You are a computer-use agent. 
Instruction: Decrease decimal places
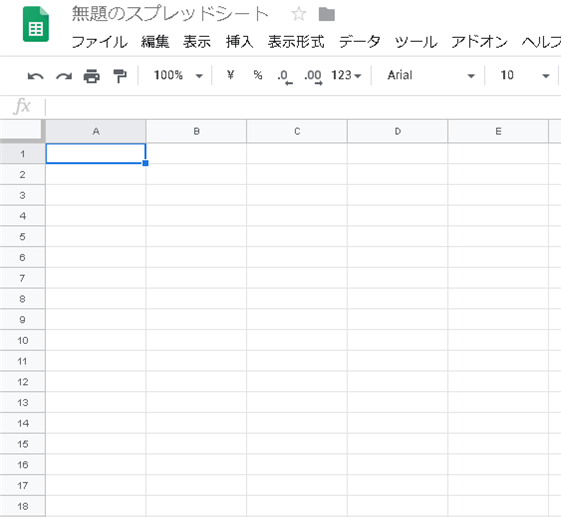click(285, 77)
